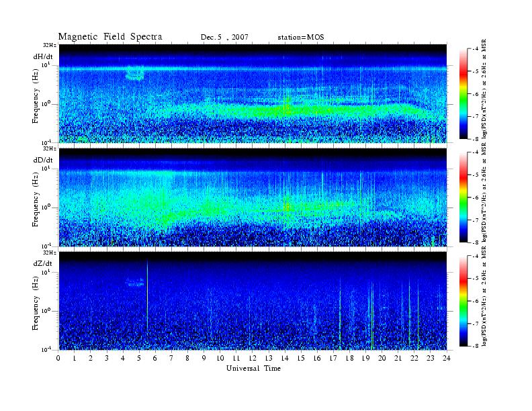Image resolution: width=532 pixels, height=411 pixels.
Task: Click the 'Magnetic Field Spectra' plot title
Action: 110,37
